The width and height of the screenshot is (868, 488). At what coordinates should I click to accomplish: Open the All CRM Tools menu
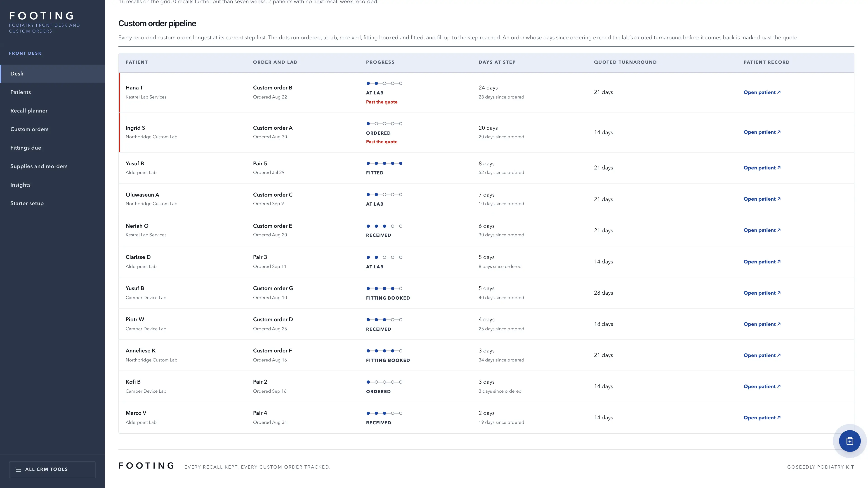pos(52,469)
